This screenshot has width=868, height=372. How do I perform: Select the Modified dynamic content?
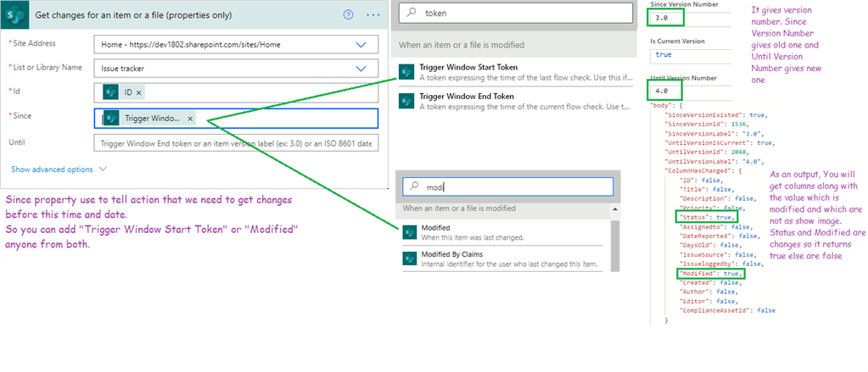501,233
